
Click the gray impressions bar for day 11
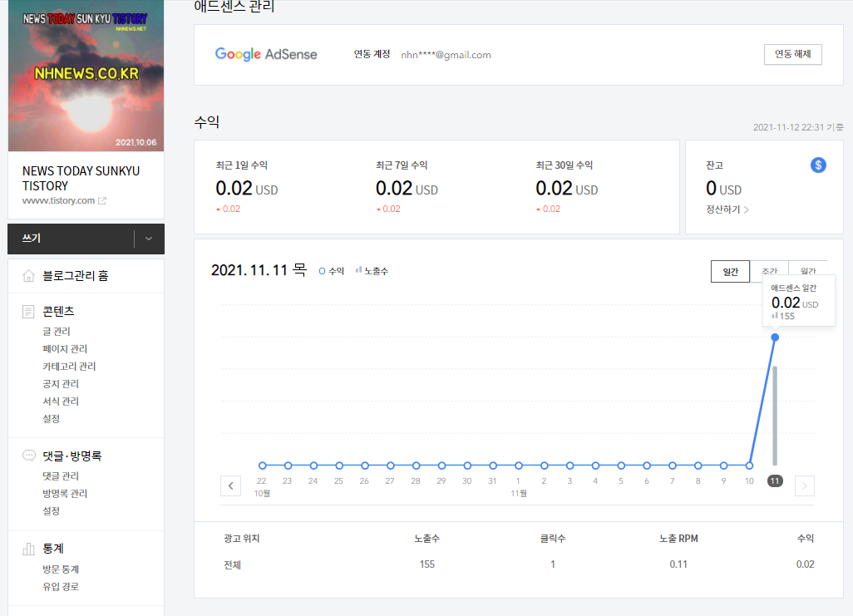pos(775,416)
